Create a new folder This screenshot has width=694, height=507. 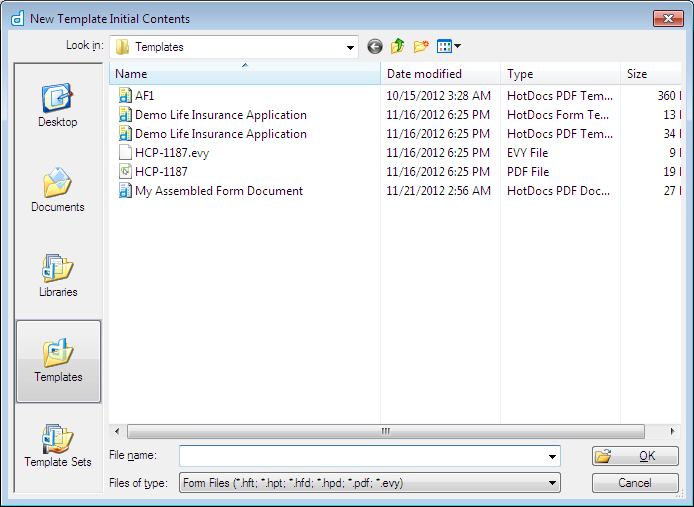coord(421,46)
